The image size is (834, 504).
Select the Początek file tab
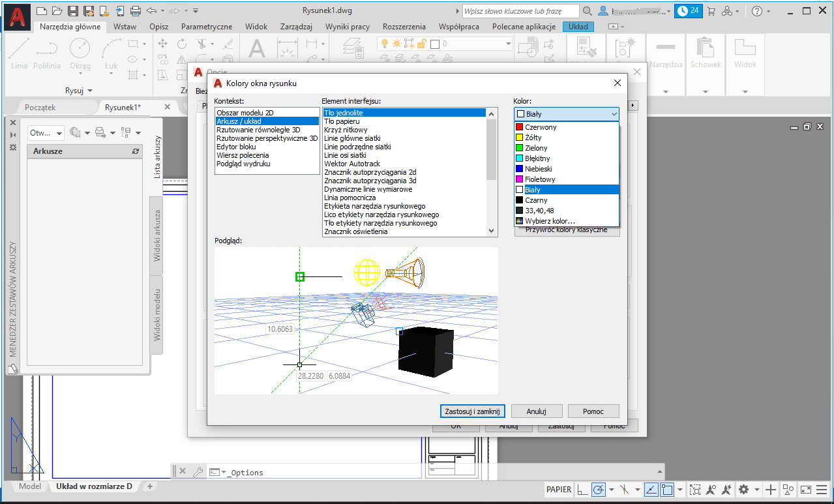coord(40,107)
